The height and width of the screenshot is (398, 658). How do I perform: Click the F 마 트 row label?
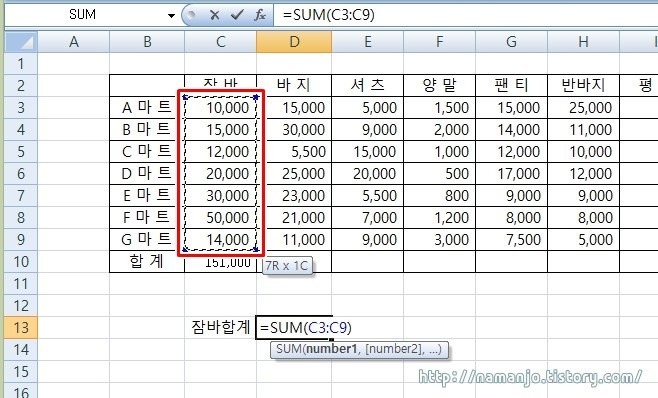[147, 217]
